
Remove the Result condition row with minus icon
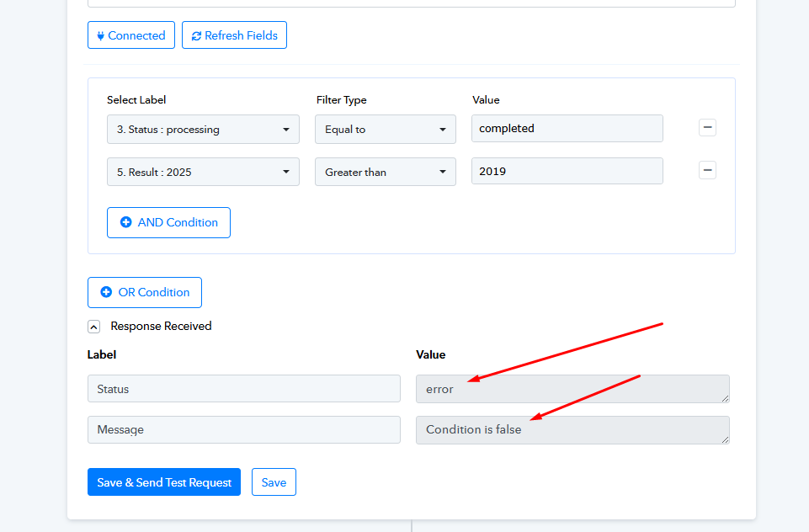coord(707,170)
